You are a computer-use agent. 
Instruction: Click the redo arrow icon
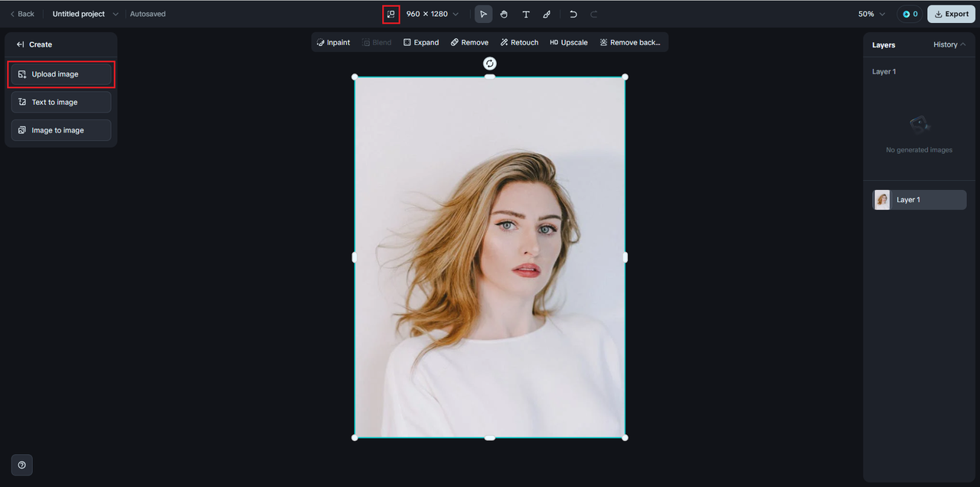coord(594,14)
